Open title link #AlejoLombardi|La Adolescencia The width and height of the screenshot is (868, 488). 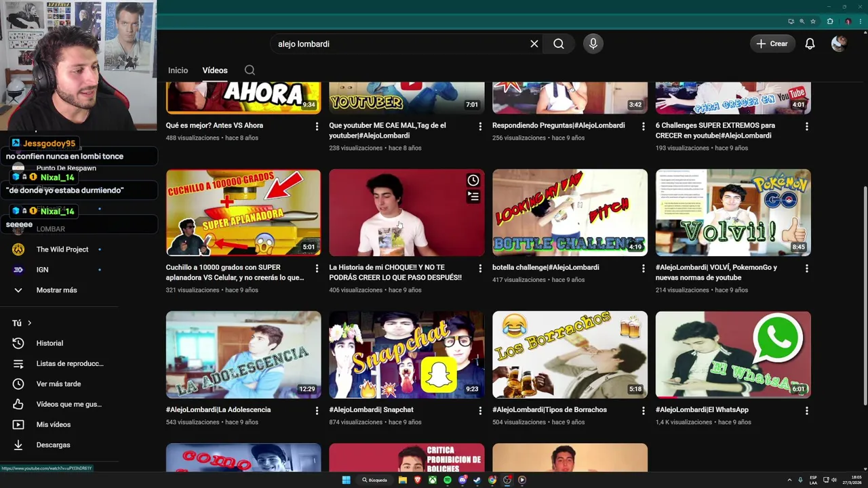(218, 409)
